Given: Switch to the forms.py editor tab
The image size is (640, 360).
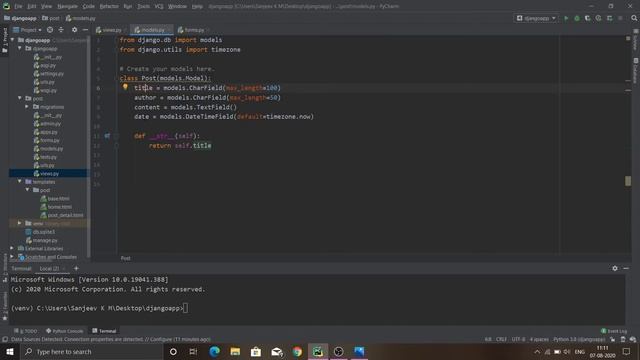Looking at the screenshot, I should (x=193, y=30).
